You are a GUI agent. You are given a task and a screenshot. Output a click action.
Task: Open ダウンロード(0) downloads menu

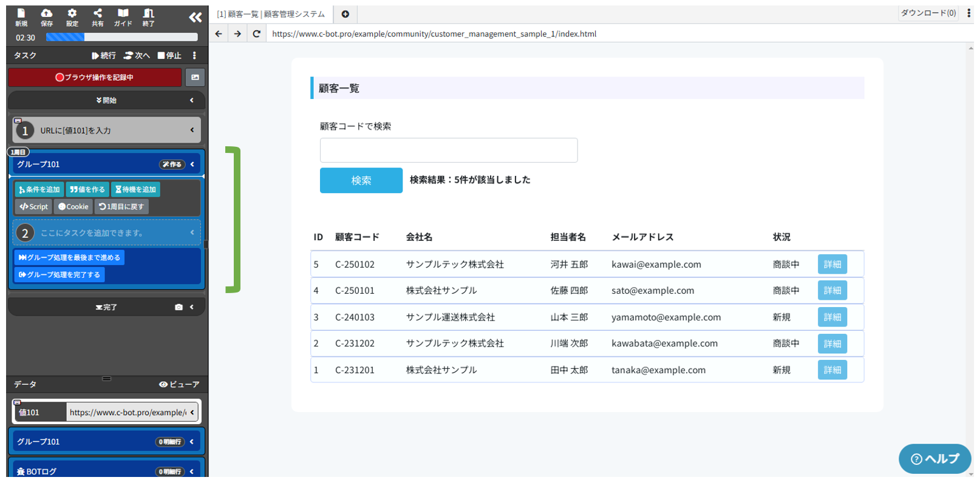928,13
